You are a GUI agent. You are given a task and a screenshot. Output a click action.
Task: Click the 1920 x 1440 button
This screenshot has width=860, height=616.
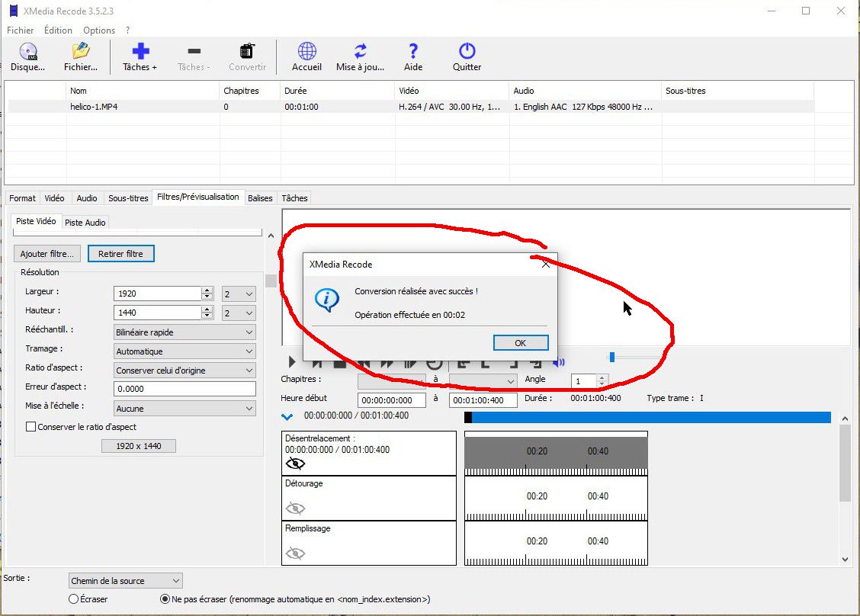pos(139,446)
